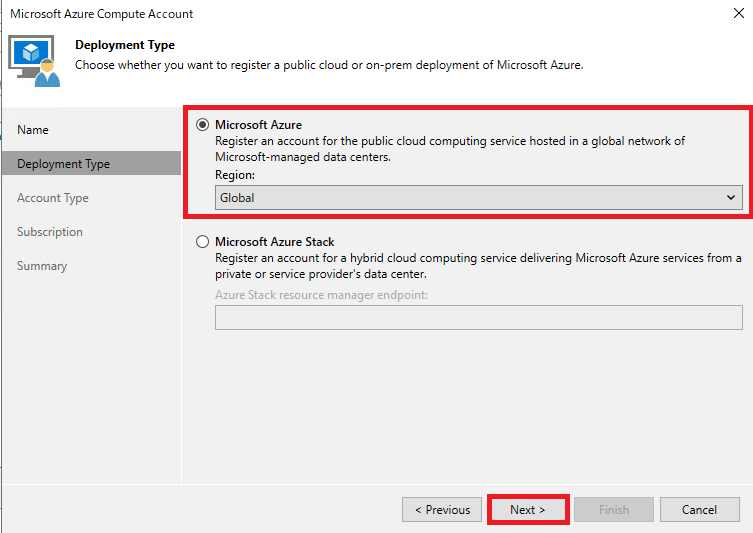Cancel the Azure account wizard
Image resolution: width=753 pixels, height=533 pixels.
point(699,509)
